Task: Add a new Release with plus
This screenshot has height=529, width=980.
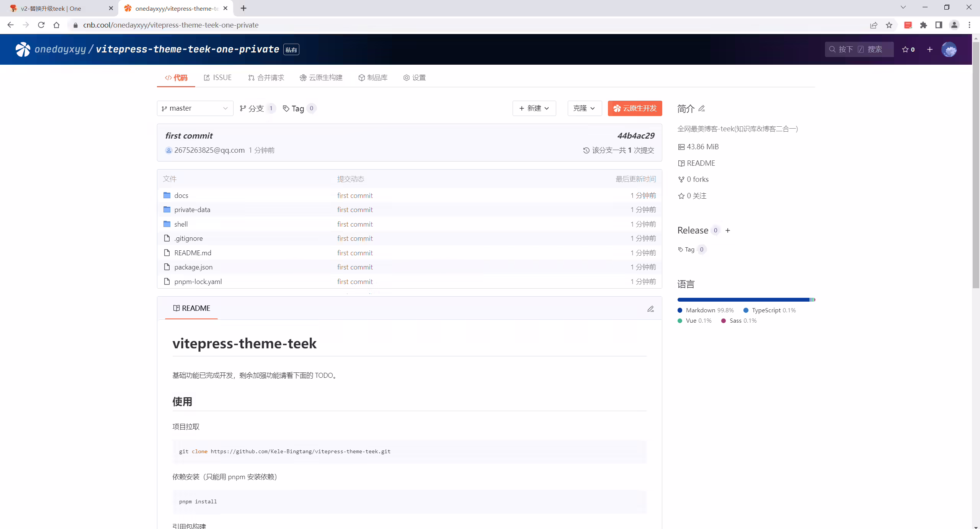Action: click(x=728, y=230)
